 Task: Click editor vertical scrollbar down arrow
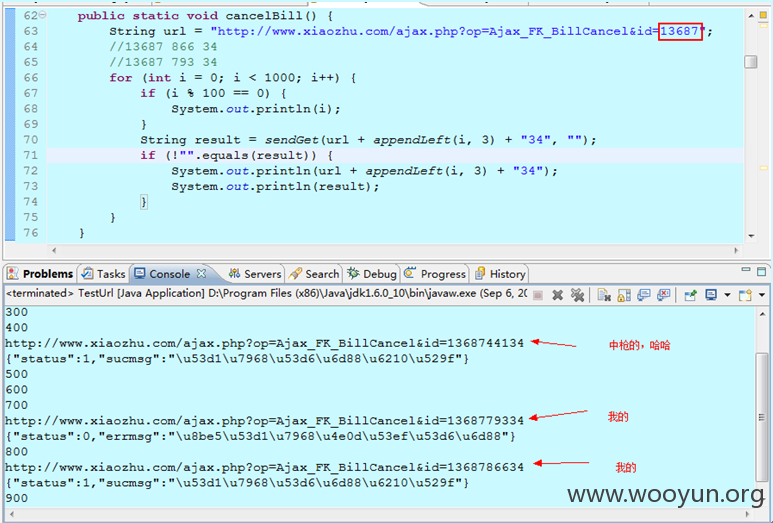coord(751,236)
